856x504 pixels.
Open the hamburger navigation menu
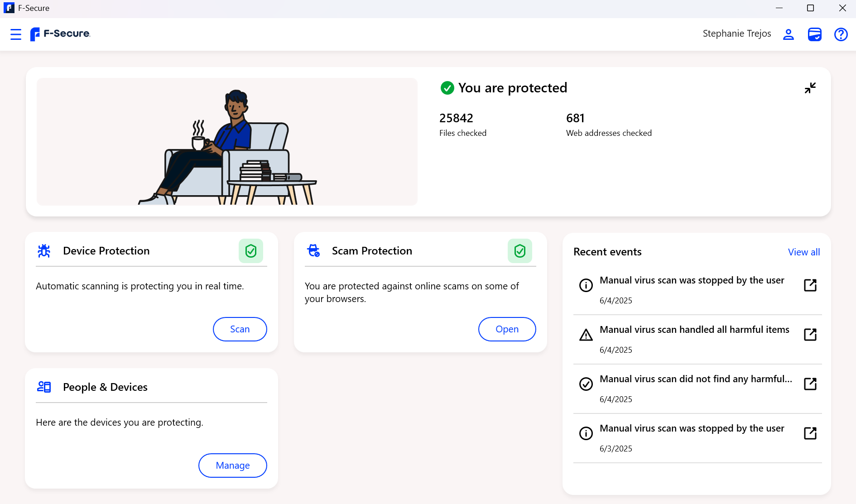click(15, 34)
